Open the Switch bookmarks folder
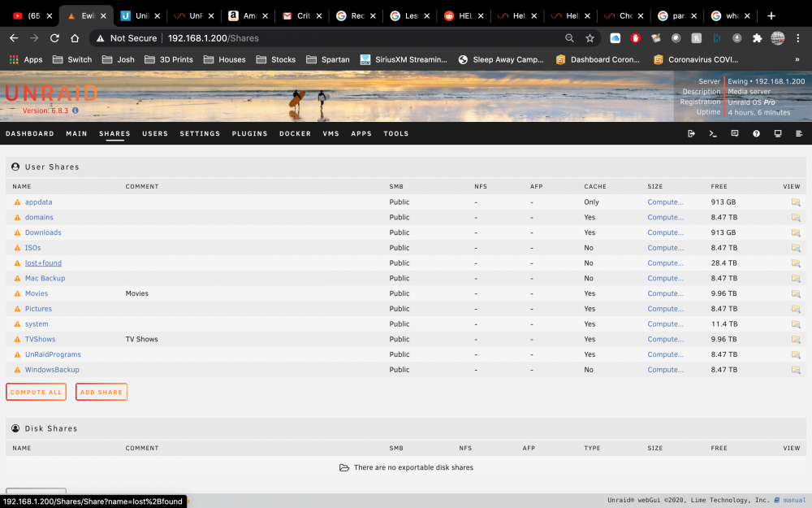This screenshot has width=812, height=508. (72, 59)
